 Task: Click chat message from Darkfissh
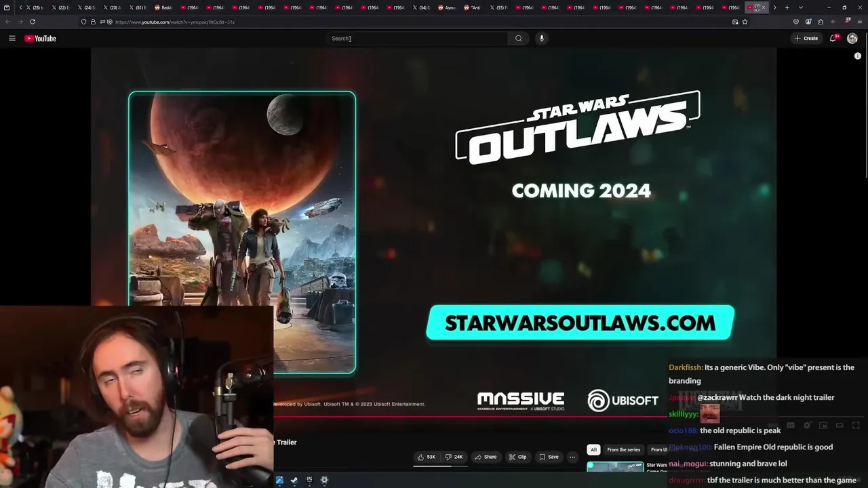(762, 374)
